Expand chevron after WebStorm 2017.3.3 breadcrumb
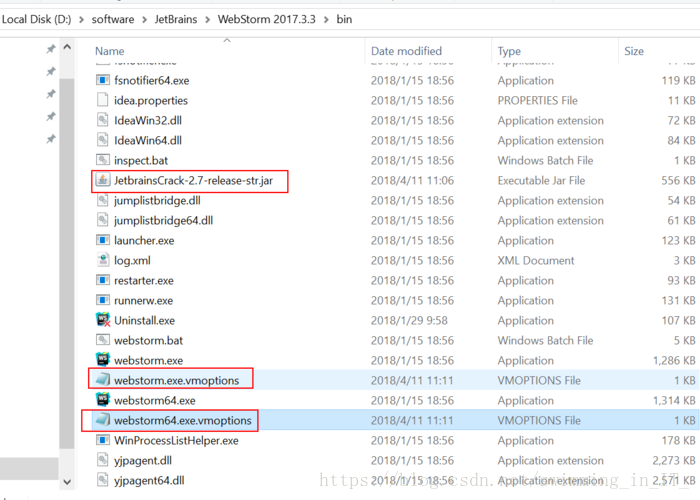Image resolution: width=700 pixels, height=500 pixels. pyautogui.click(x=326, y=20)
